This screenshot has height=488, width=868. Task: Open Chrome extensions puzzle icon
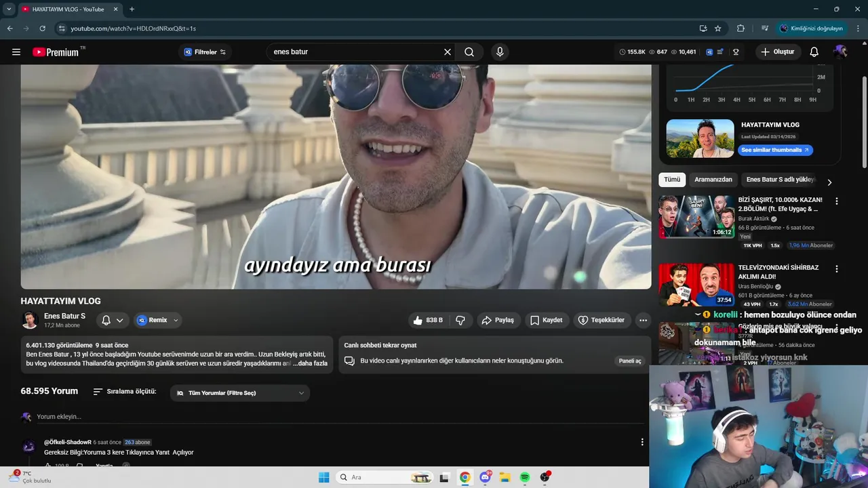coord(741,28)
